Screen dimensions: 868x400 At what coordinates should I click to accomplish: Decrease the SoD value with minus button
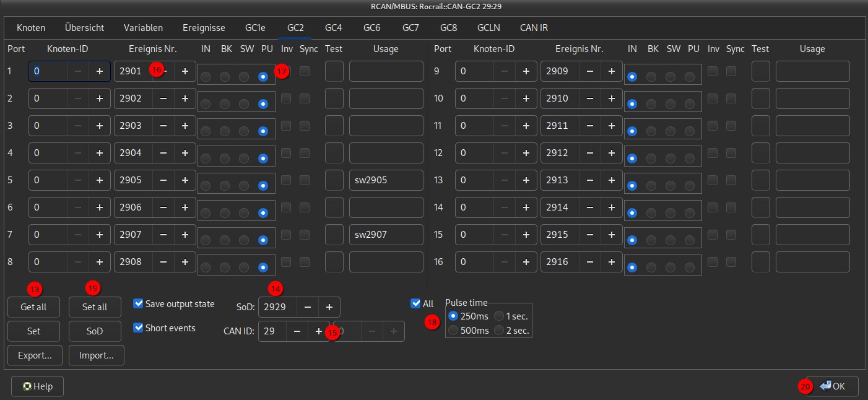(x=308, y=307)
